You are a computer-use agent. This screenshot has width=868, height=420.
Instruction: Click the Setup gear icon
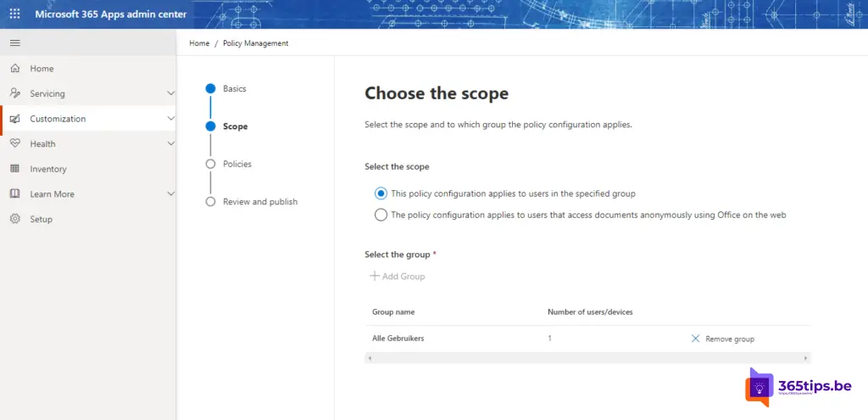point(15,219)
